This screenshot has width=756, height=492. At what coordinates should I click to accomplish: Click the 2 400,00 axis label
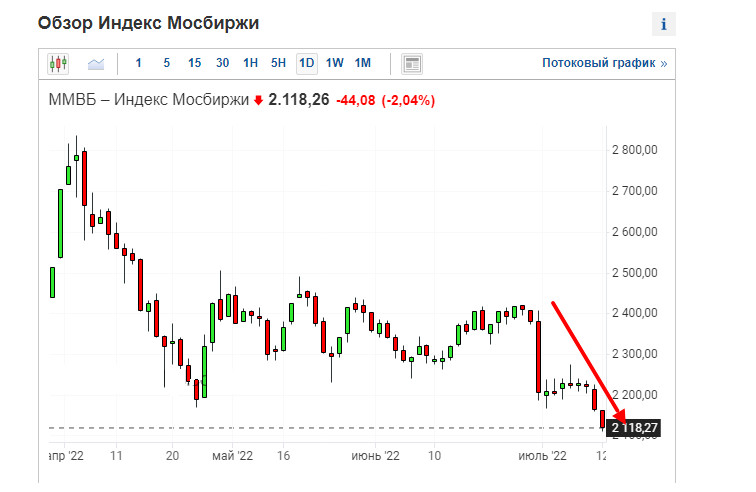pyautogui.click(x=634, y=313)
